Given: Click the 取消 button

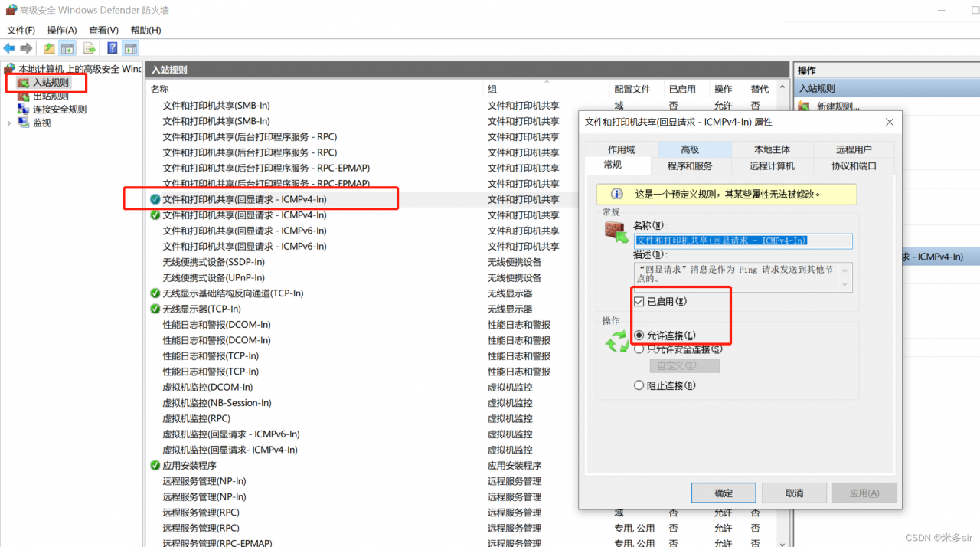Looking at the screenshot, I should click(794, 493).
